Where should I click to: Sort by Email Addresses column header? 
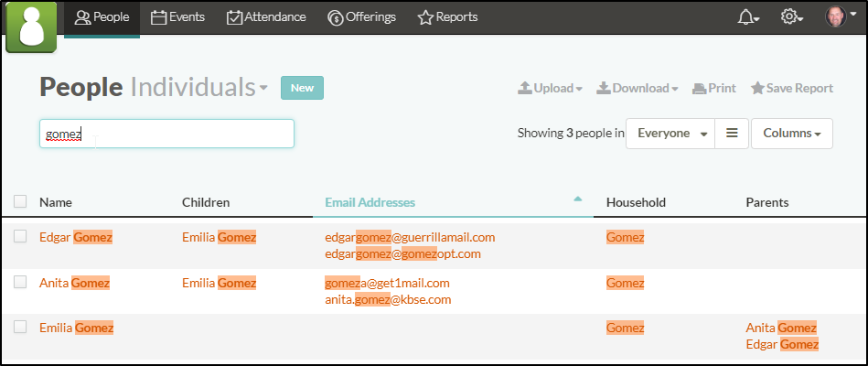(370, 202)
